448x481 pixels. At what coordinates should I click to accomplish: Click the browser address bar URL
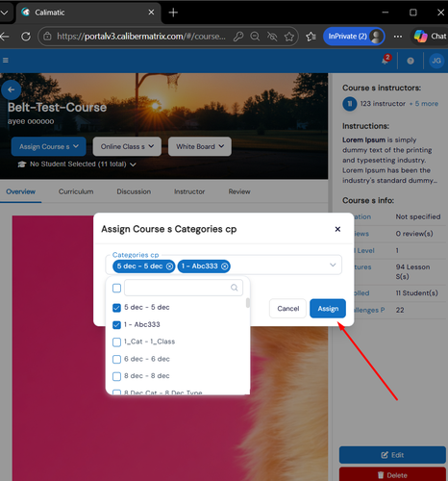click(x=141, y=37)
